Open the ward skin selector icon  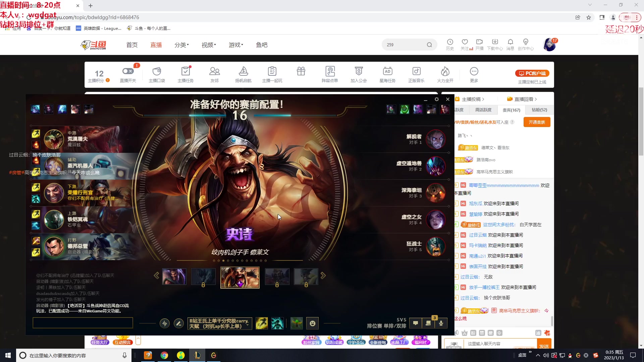297,323
